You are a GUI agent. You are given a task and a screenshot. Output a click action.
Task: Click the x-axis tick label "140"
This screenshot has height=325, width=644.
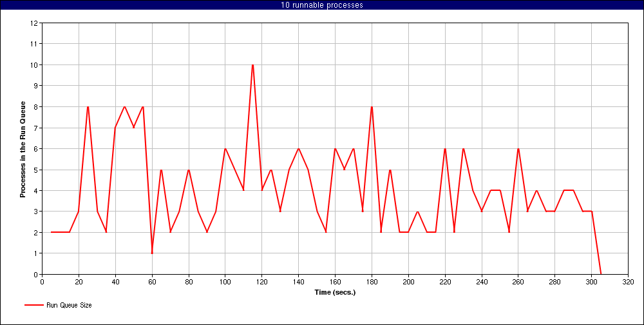(299, 281)
